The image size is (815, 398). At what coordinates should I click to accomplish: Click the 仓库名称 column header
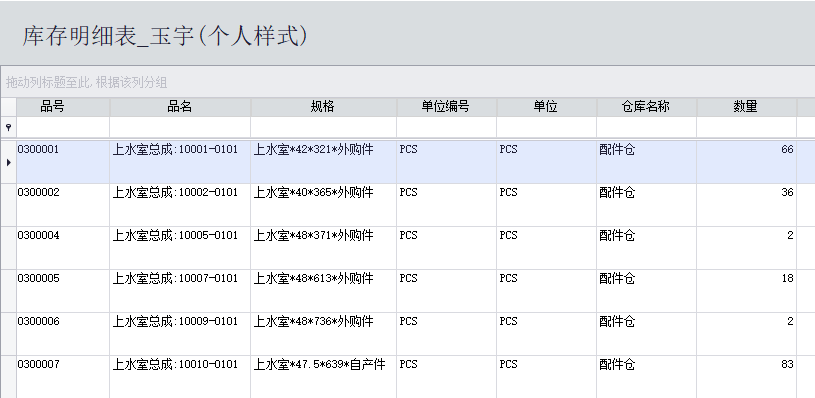(646, 107)
